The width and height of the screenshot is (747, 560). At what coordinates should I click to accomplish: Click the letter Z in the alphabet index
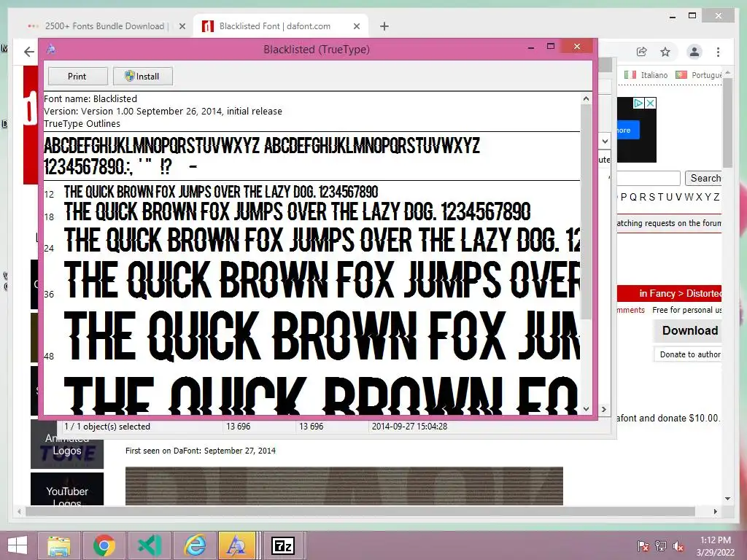click(x=716, y=197)
